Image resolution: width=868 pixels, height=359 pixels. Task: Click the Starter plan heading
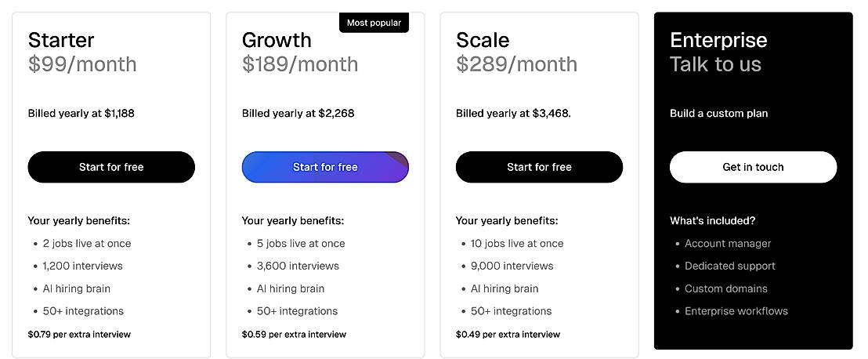pyautogui.click(x=61, y=40)
